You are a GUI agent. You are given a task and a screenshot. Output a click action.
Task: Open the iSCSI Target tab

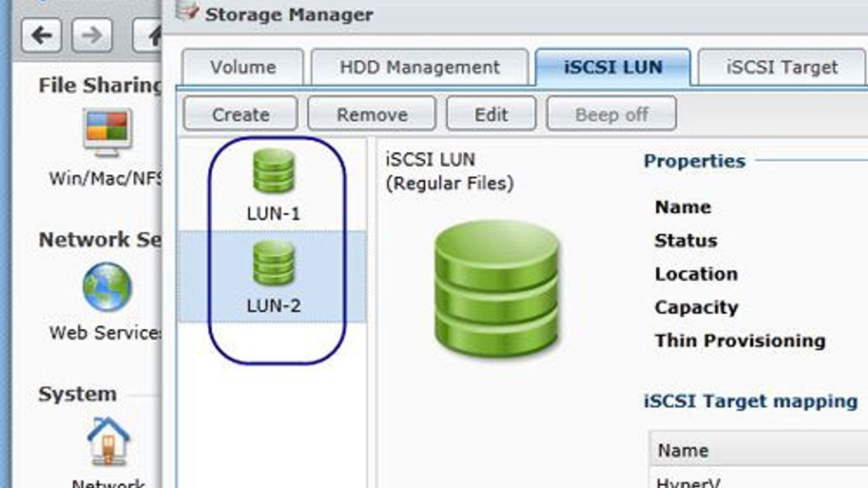(x=782, y=67)
